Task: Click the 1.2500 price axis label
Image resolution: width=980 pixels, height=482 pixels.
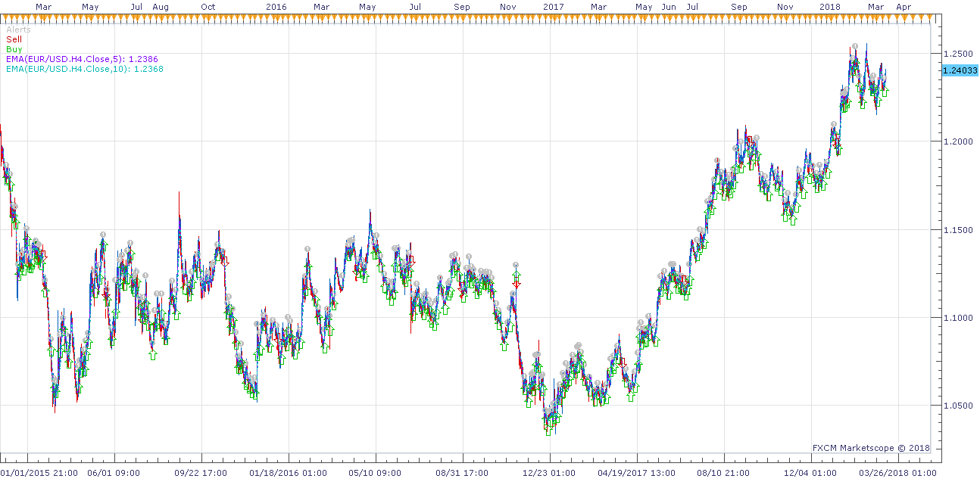Action: (x=957, y=54)
